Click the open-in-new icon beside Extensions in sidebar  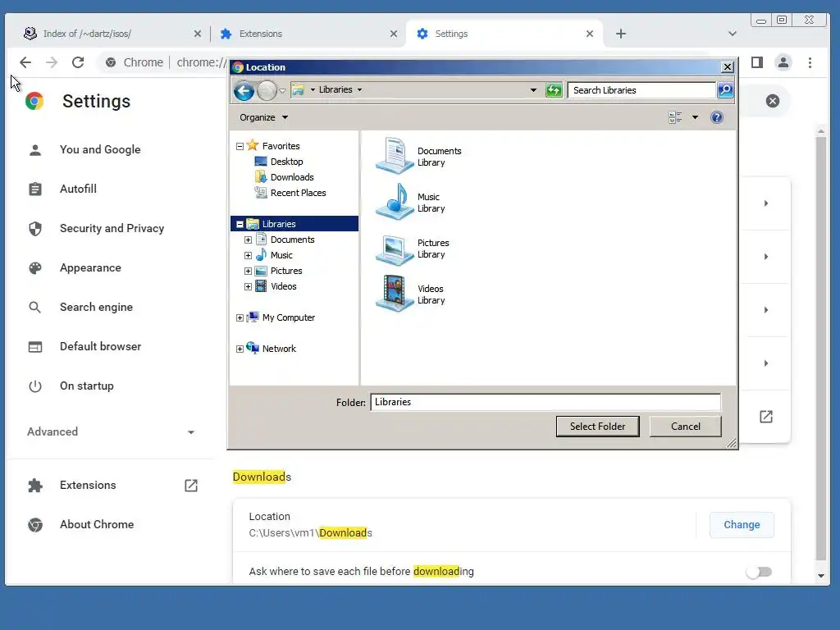[190, 486]
